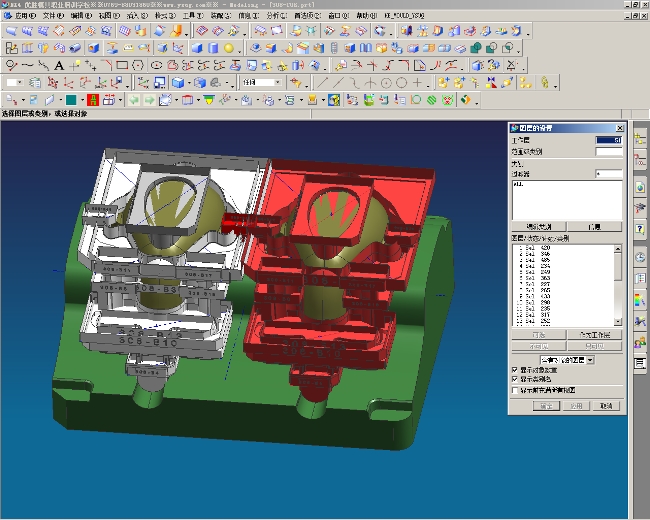Toggle the second checkbox in layer dialog
This screenshot has width=650, height=520.
[515, 379]
